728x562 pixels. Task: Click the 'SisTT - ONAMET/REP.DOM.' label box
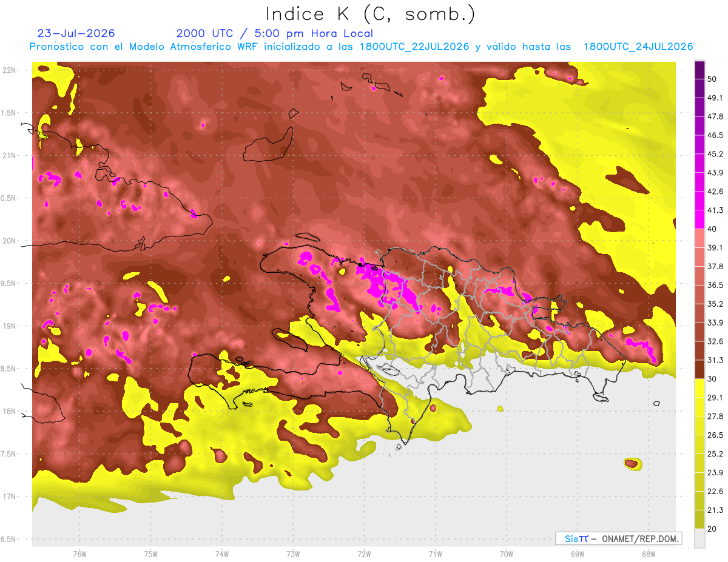(618, 538)
